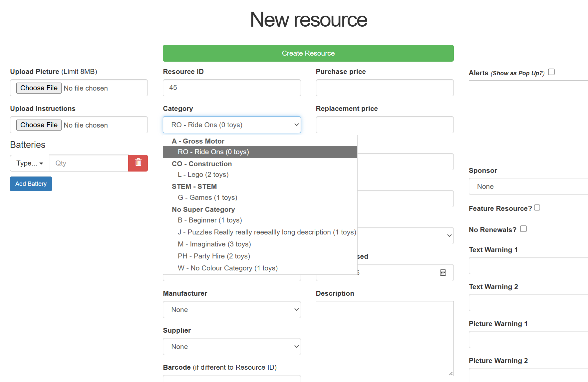Expand the Manufacturer dropdown
This screenshot has height=382, width=588.
click(232, 310)
